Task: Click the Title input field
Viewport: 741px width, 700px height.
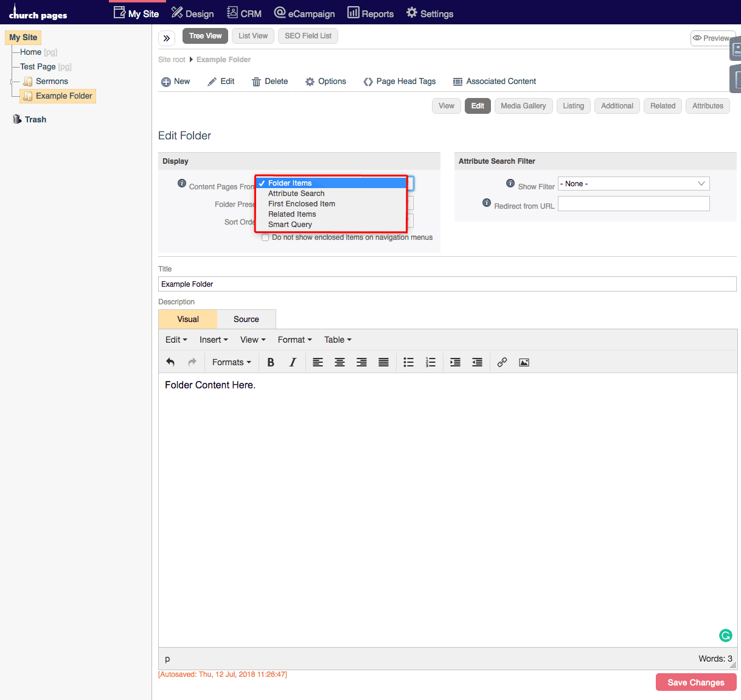Action: tap(447, 284)
